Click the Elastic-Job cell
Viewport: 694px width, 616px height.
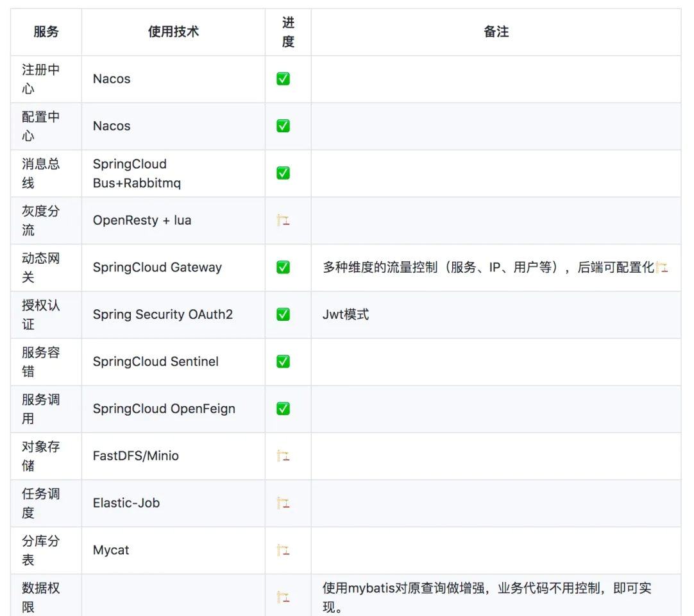pos(173,503)
